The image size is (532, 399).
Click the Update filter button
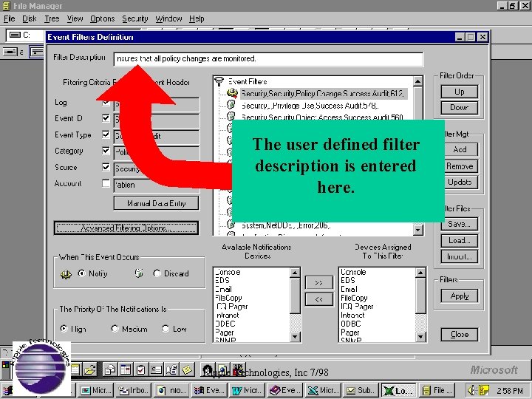(x=461, y=183)
